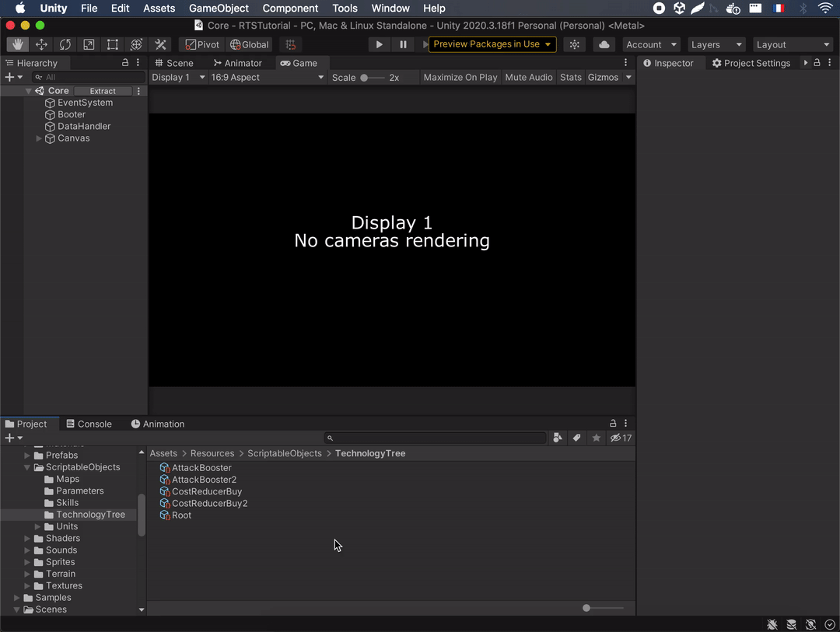Screen dimensions: 840x632
Task: Search by label icon in Project
Action: (576, 438)
